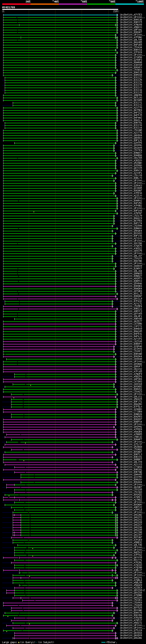Select the UniRef100_A7P2E9 label
The image size is (146, 644).
click(131, 540)
